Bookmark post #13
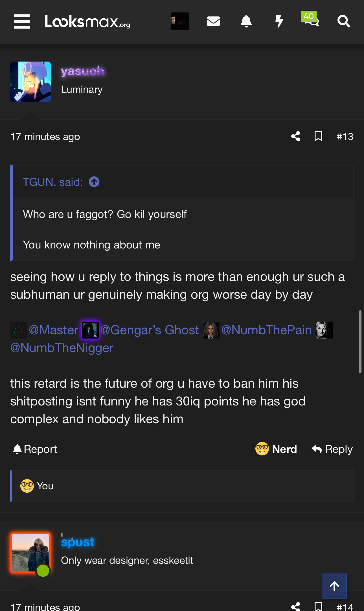This screenshot has height=611, width=364. pyautogui.click(x=319, y=136)
